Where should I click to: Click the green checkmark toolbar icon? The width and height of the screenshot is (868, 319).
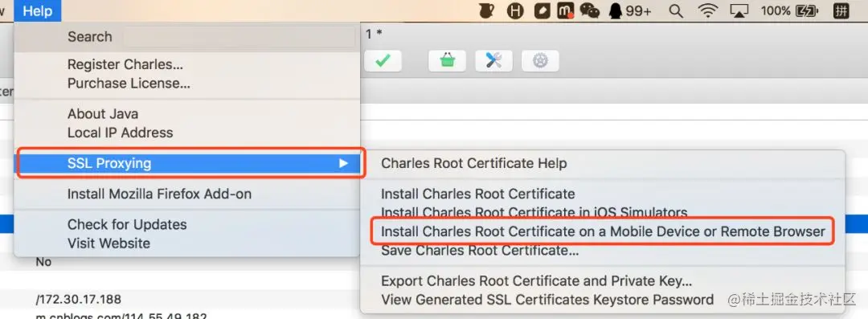tap(383, 61)
